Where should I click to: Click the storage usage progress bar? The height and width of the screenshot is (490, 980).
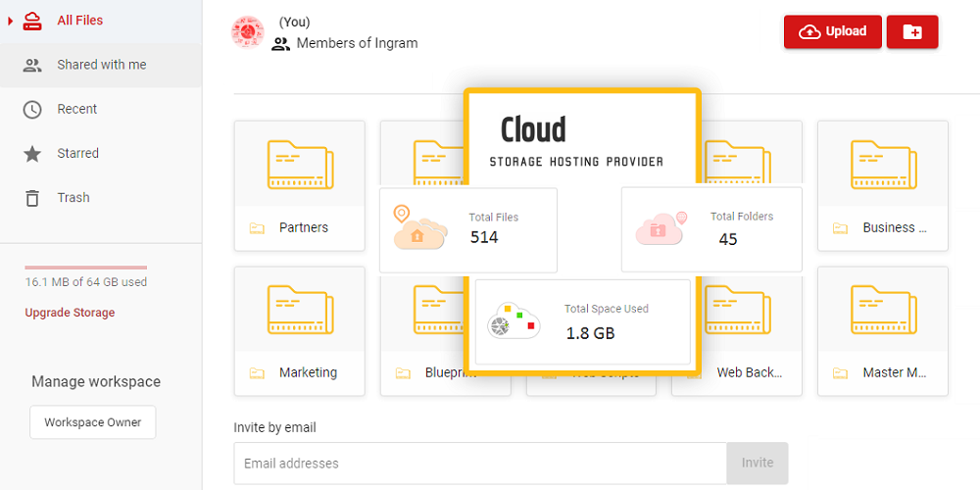pos(85,267)
